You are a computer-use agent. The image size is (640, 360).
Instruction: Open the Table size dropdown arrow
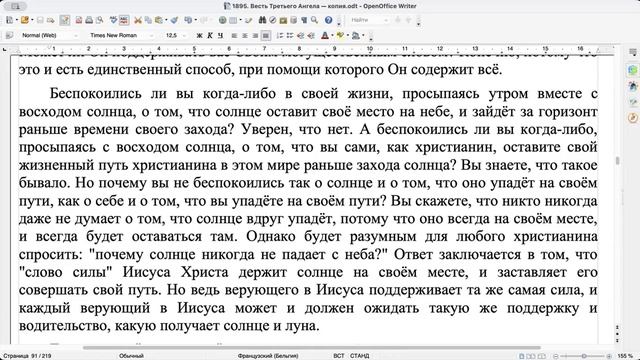[x=240, y=20]
